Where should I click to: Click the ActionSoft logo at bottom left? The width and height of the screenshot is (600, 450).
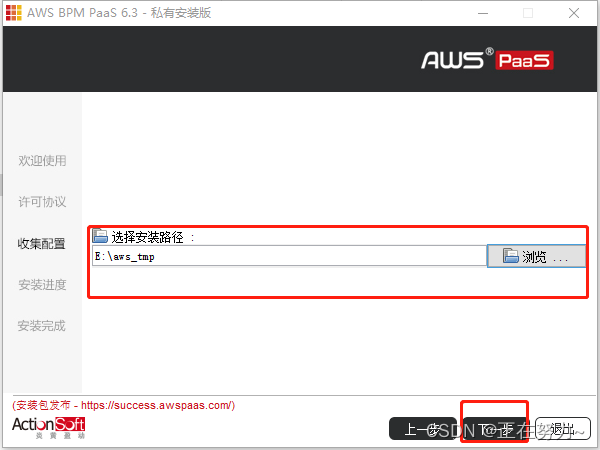coord(49,427)
